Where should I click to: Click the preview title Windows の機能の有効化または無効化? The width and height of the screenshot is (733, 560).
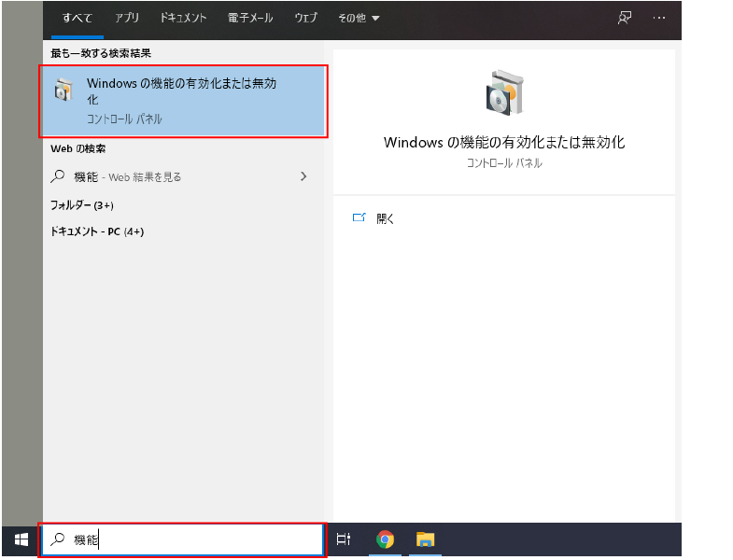[x=504, y=142]
